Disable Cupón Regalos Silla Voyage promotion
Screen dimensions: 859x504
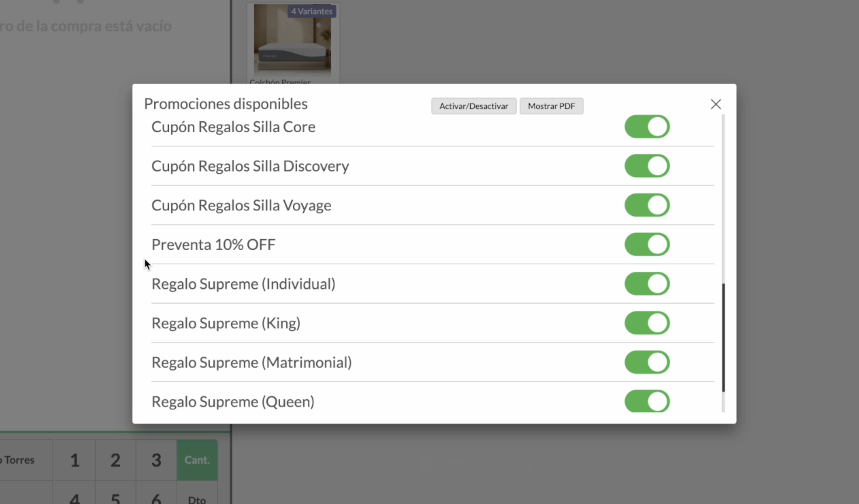tap(647, 205)
